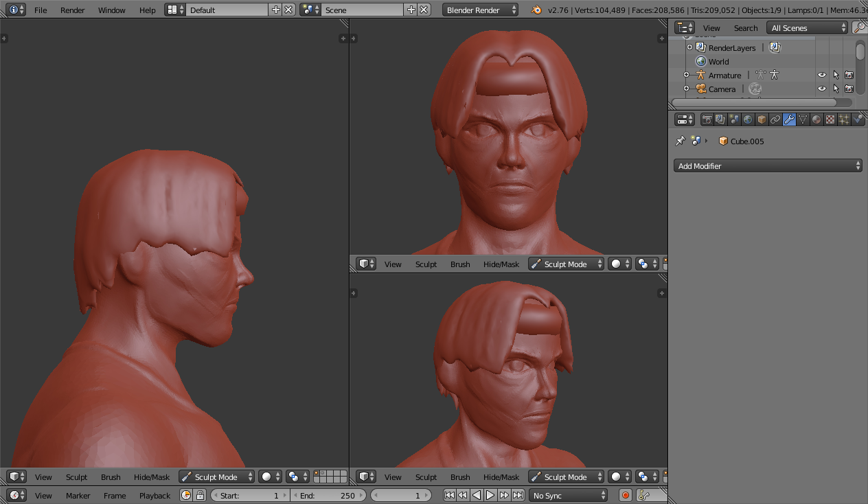Toggle the properties pin icon

coord(680,141)
